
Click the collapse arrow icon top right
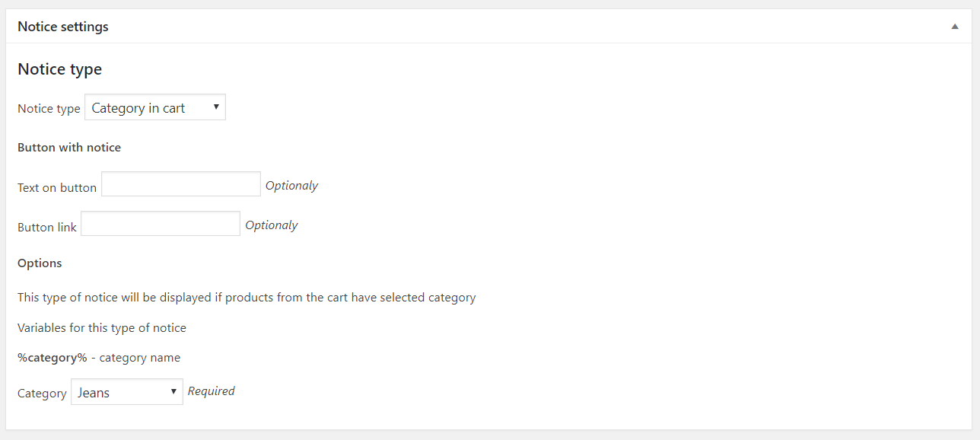[954, 25]
